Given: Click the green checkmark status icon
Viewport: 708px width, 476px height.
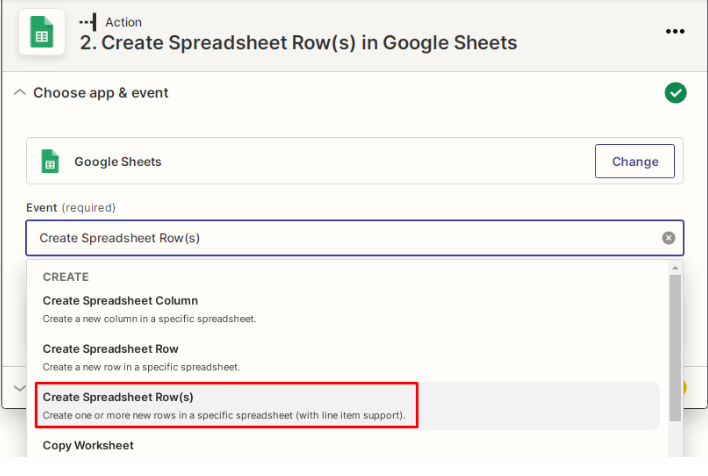Looking at the screenshot, I should 675,93.
